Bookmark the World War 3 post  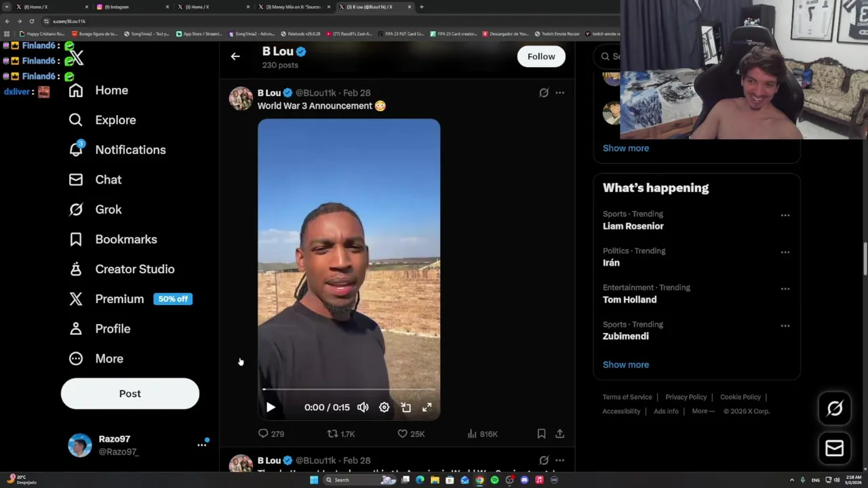(541, 434)
